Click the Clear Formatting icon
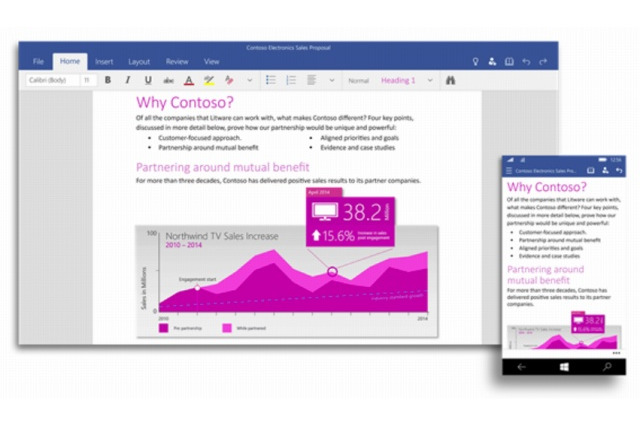640x426 pixels. point(229,80)
